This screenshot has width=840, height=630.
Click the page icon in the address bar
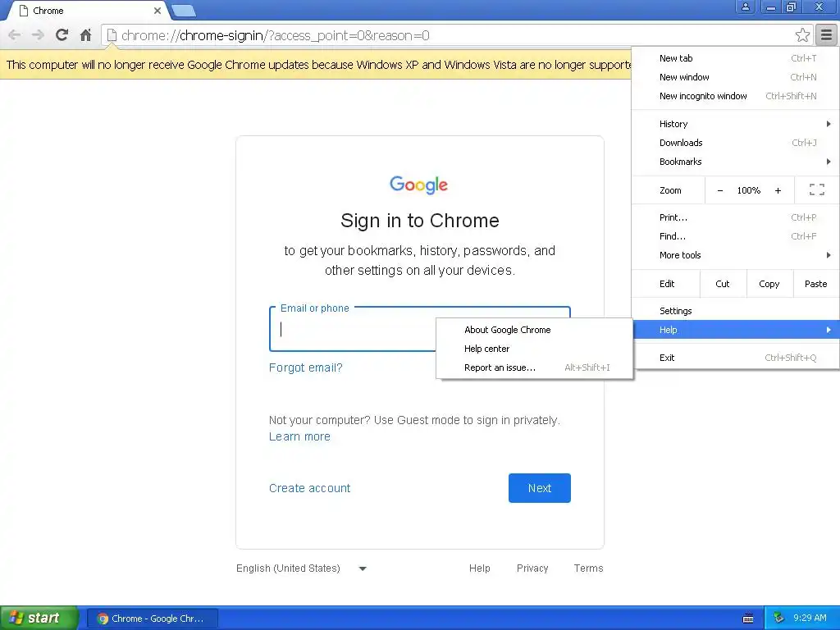click(x=112, y=35)
